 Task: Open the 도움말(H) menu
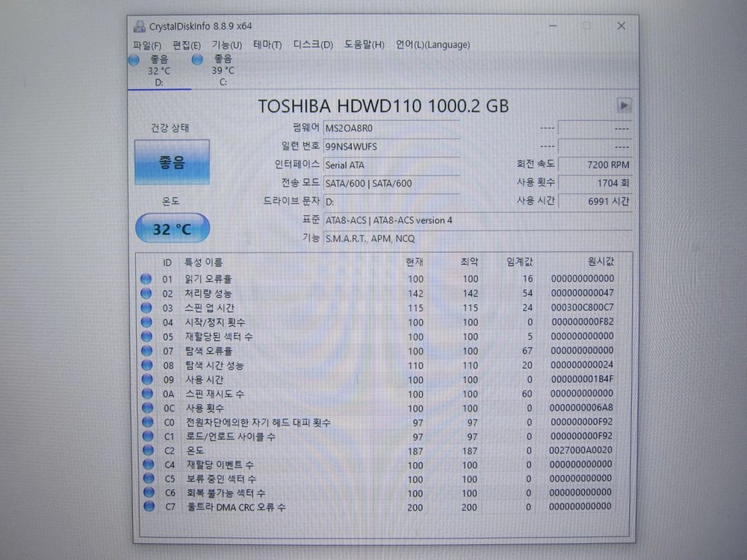click(364, 45)
